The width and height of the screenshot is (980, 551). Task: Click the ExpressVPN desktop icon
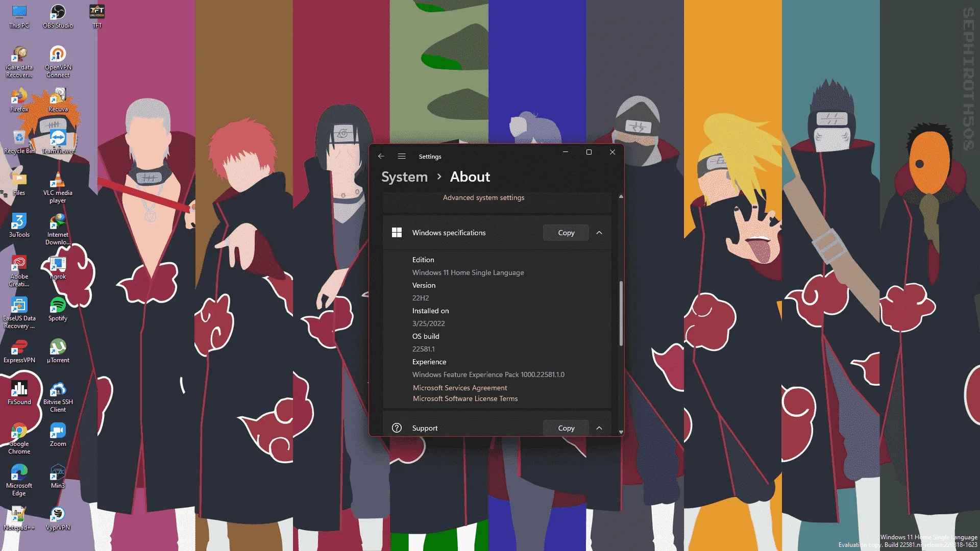(19, 352)
